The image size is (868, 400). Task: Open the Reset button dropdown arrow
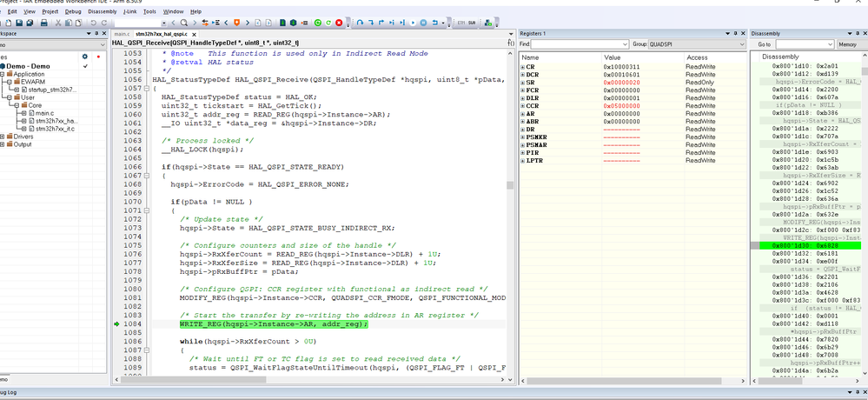pos(443,23)
